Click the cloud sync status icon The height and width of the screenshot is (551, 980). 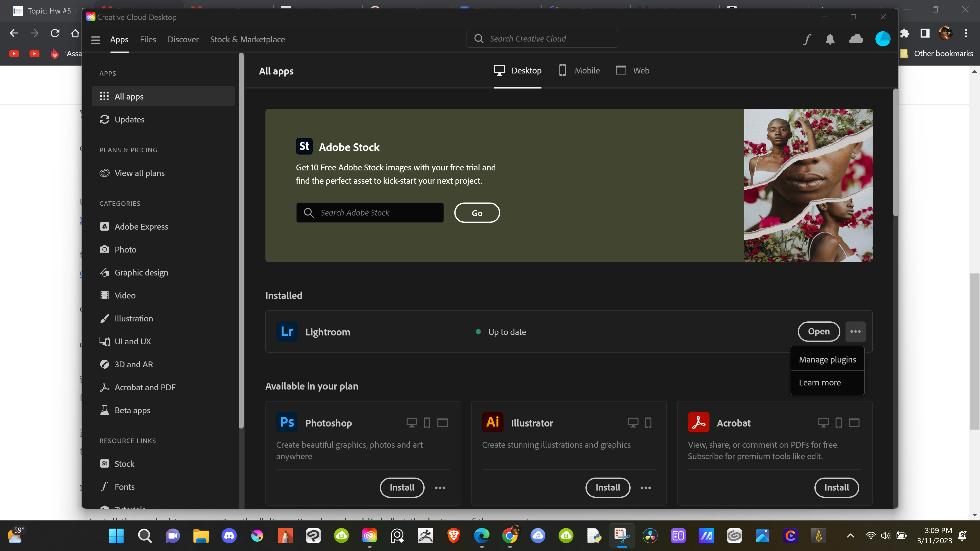point(856,39)
